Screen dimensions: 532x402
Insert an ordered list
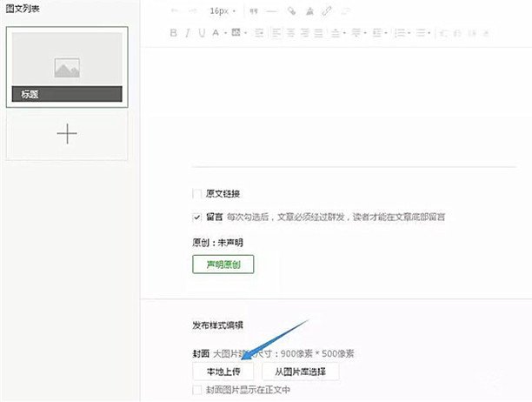coord(401,33)
